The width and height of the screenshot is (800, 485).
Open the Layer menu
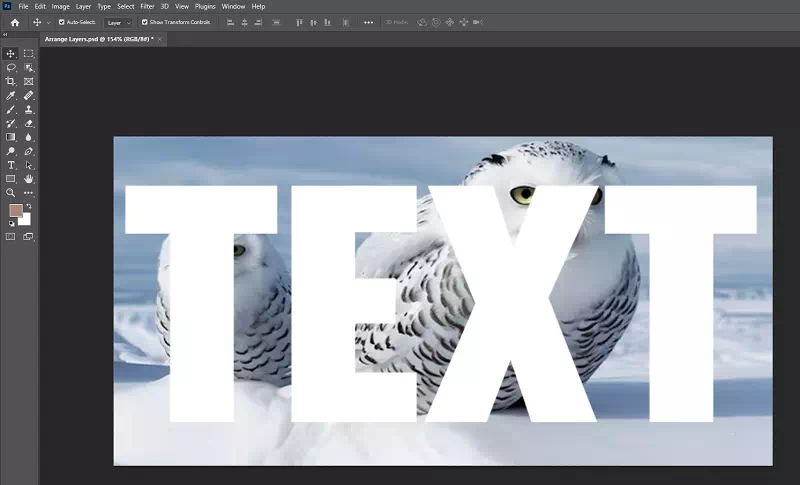tap(83, 7)
